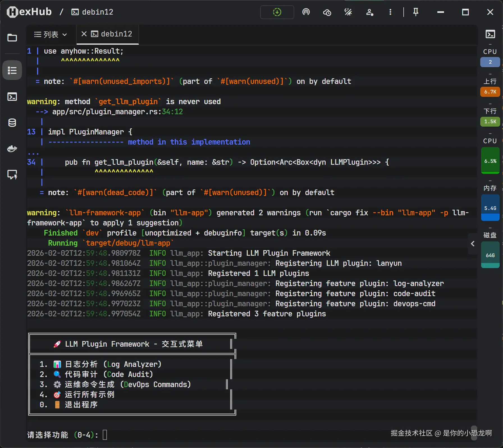Image resolution: width=503 pixels, height=448 pixels.
Task: Minimize the HexHub window
Action: pos(441,12)
